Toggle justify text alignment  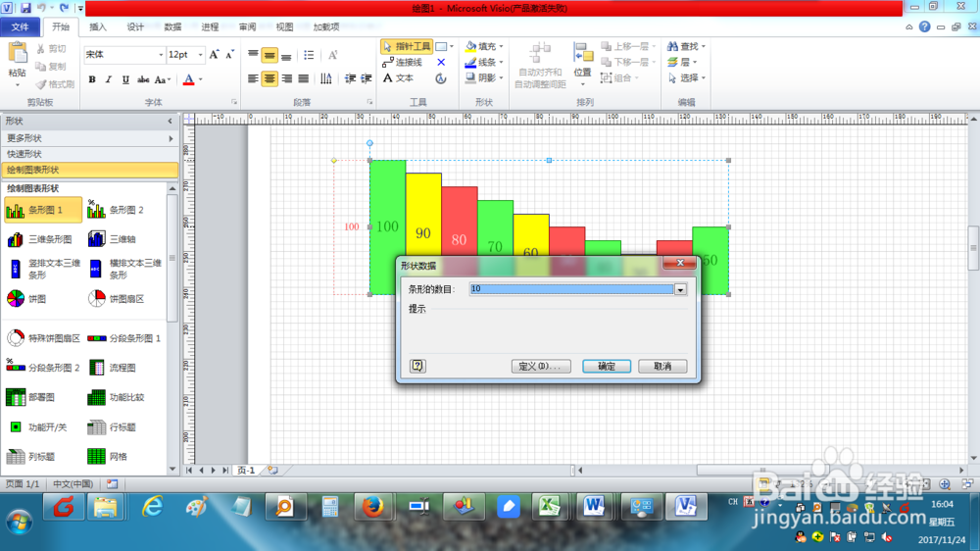click(x=303, y=78)
